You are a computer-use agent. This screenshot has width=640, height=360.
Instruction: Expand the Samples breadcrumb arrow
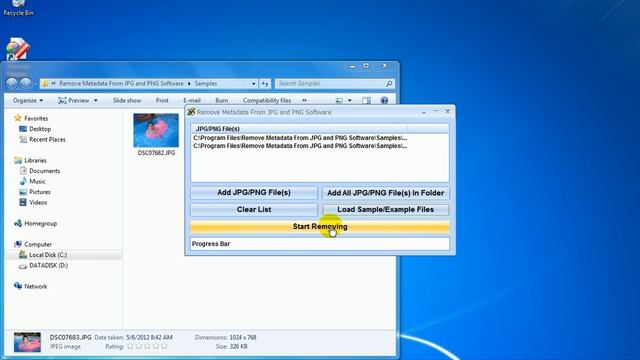pyautogui.click(x=189, y=84)
